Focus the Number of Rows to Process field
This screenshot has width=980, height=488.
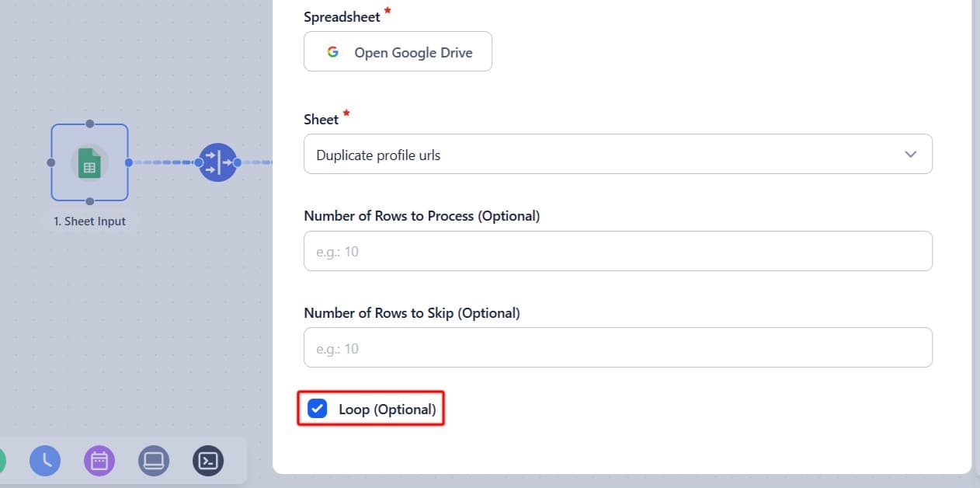(617, 252)
